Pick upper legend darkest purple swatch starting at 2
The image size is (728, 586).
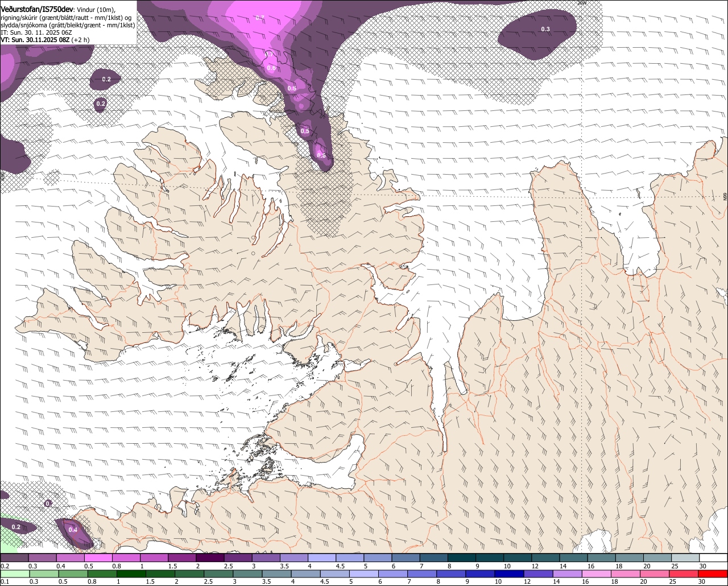tap(210, 558)
